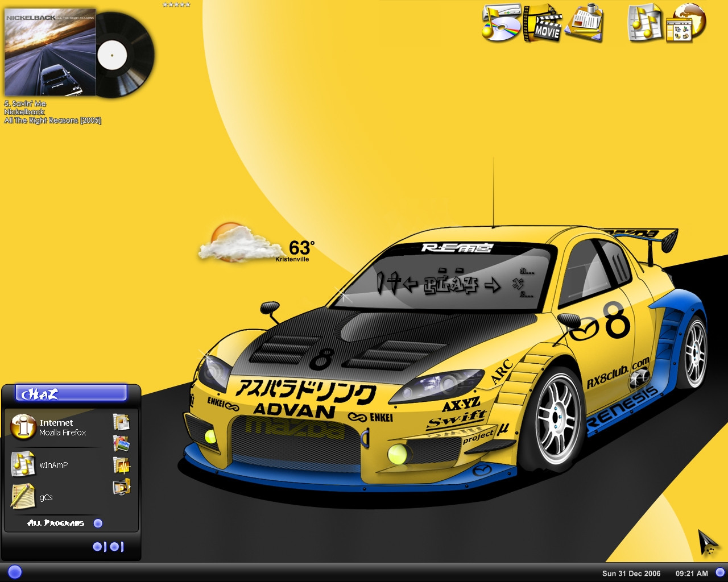Click the five-star rating above the album
The height and width of the screenshot is (582, 728).
(176, 5)
